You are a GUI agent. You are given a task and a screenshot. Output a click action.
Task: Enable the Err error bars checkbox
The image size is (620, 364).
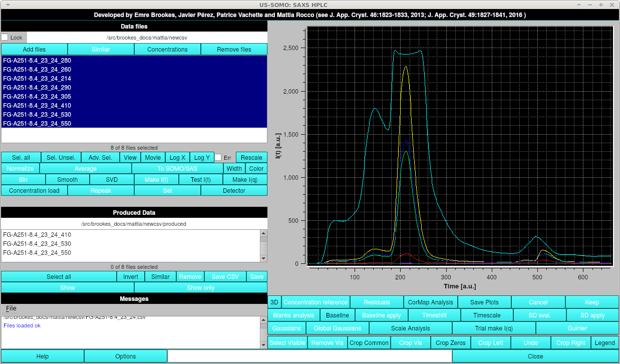[218, 157]
